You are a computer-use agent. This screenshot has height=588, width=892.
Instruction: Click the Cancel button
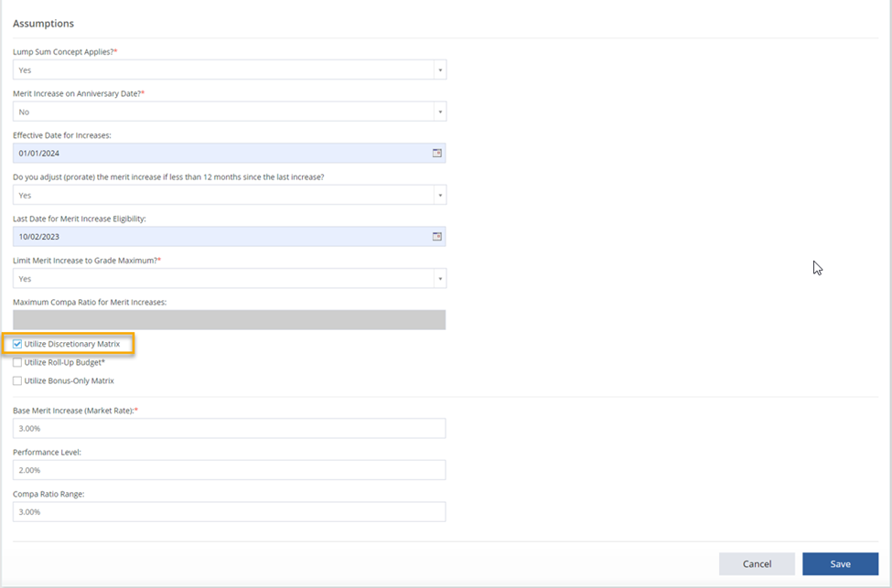pyautogui.click(x=757, y=563)
